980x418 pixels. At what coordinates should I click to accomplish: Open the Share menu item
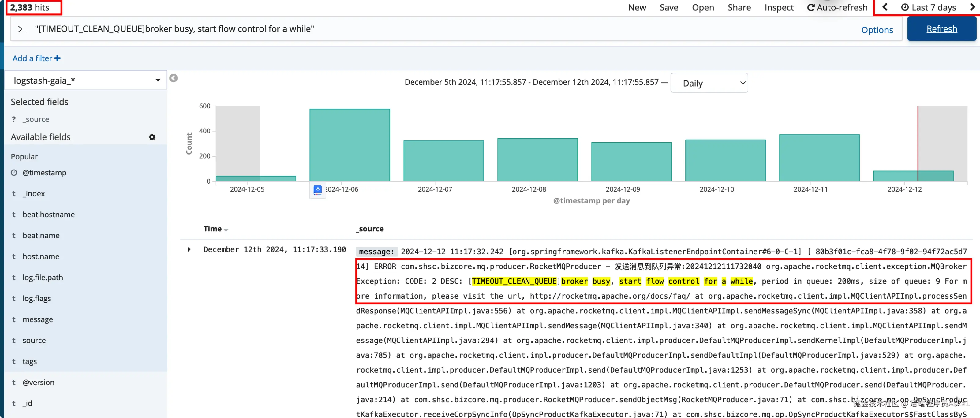739,8
